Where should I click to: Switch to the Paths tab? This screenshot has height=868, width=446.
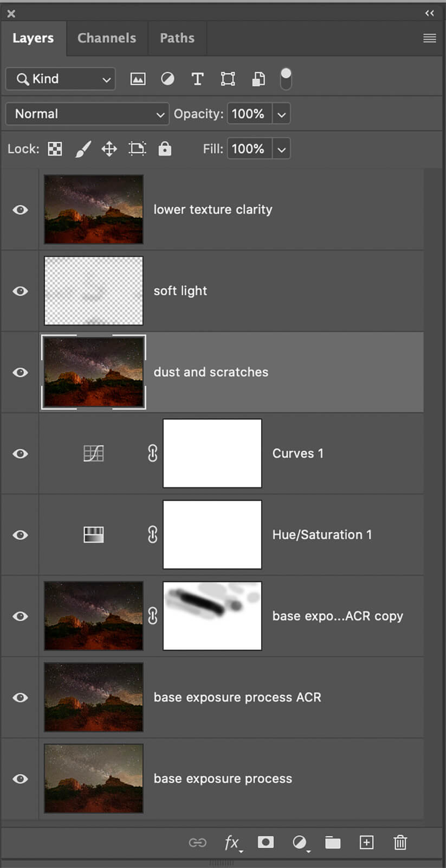click(x=177, y=38)
